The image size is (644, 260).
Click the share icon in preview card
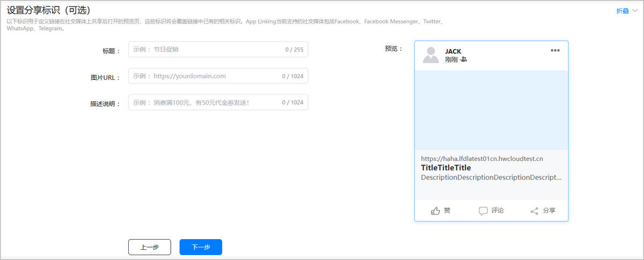pyautogui.click(x=534, y=211)
